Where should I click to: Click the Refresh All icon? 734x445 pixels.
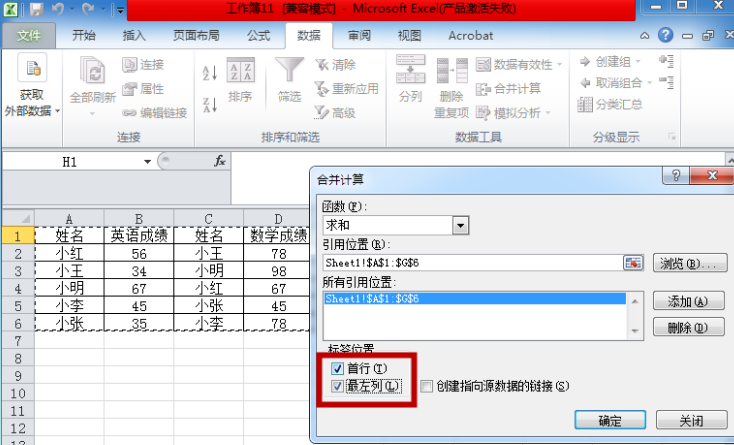92,70
